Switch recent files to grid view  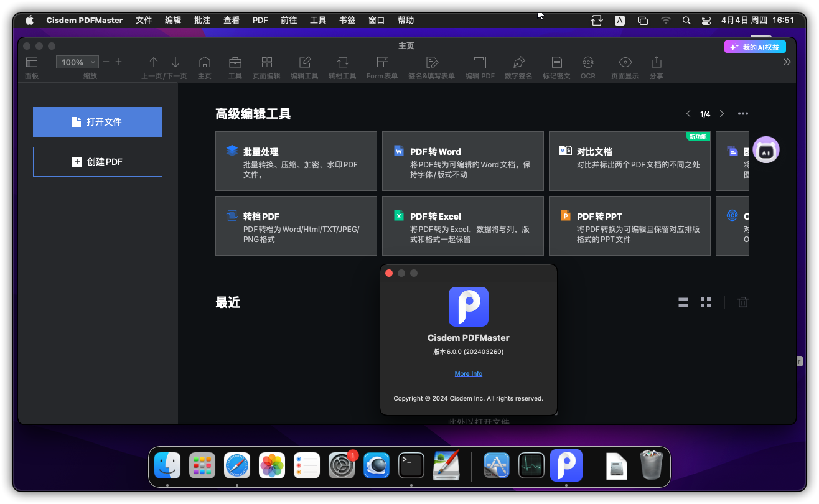[x=705, y=302]
